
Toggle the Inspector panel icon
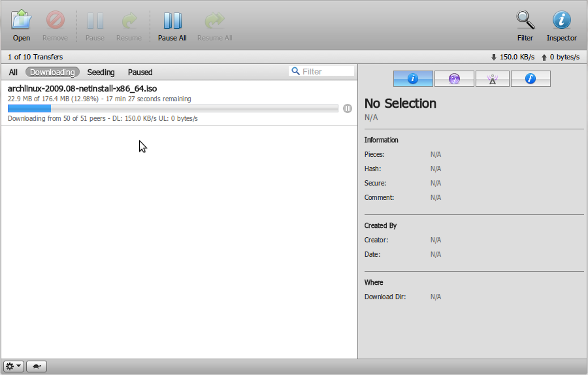point(562,21)
